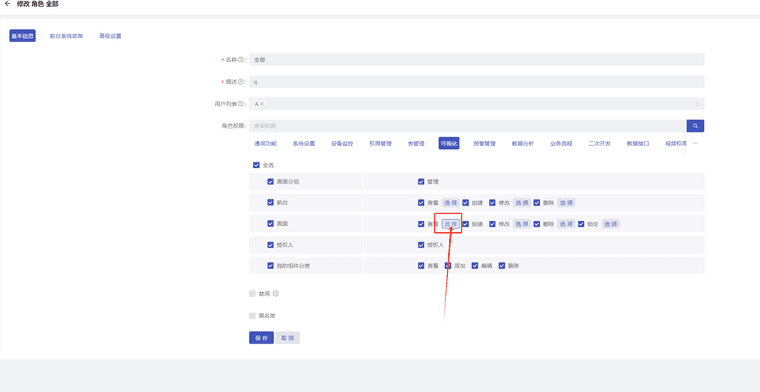This screenshot has width=760, height=392.
Task: Open more permission tabs via the ellipsis
Action: pyautogui.click(x=696, y=143)
